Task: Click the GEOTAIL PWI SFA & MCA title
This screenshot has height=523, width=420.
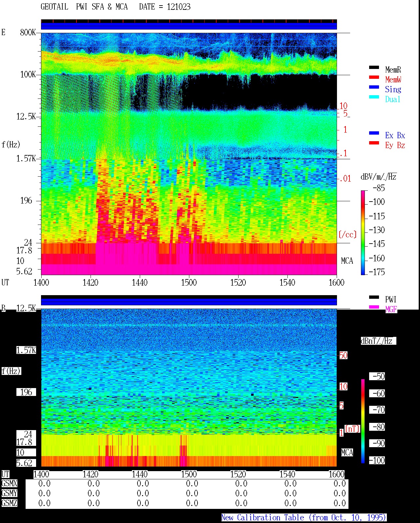Action: coord(84,7)
